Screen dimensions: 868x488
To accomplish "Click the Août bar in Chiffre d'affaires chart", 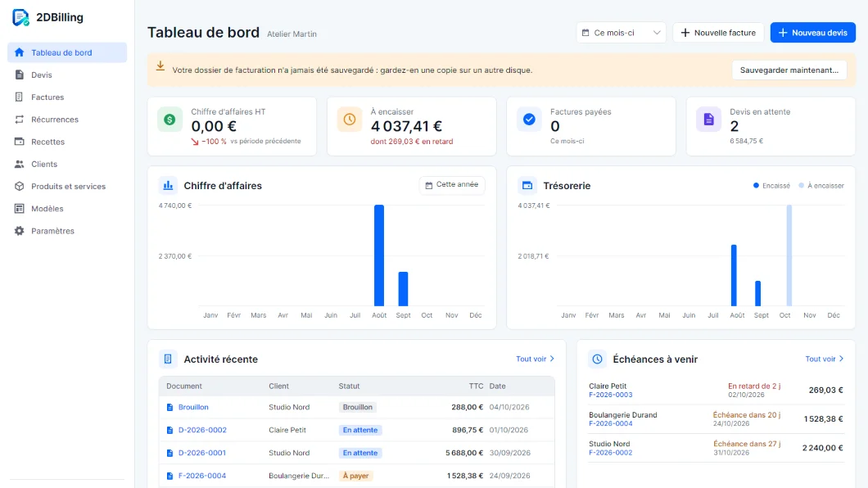I will 379,255.
